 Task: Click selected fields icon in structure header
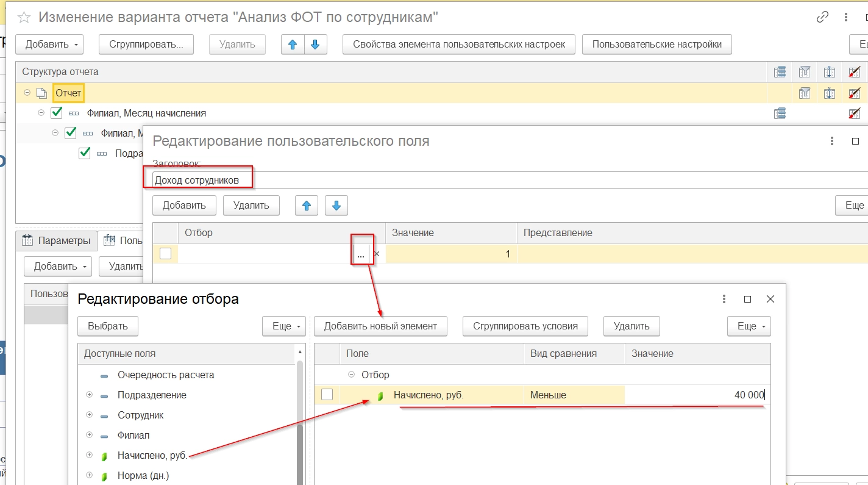pos(780,72)
